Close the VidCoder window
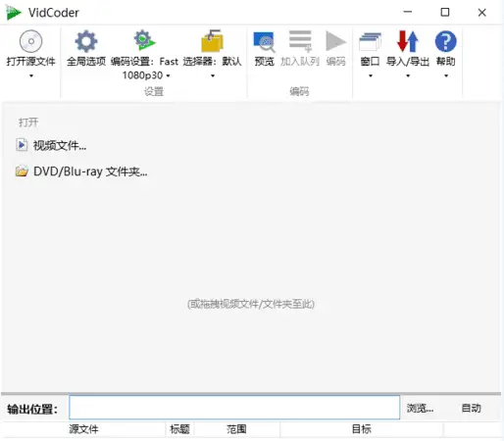 (x=482, y=13)
